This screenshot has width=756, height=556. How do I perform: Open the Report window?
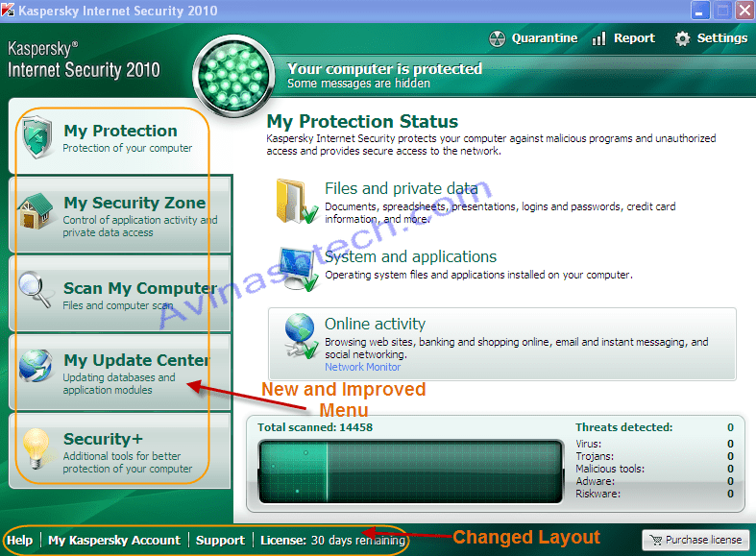(623, 38)
